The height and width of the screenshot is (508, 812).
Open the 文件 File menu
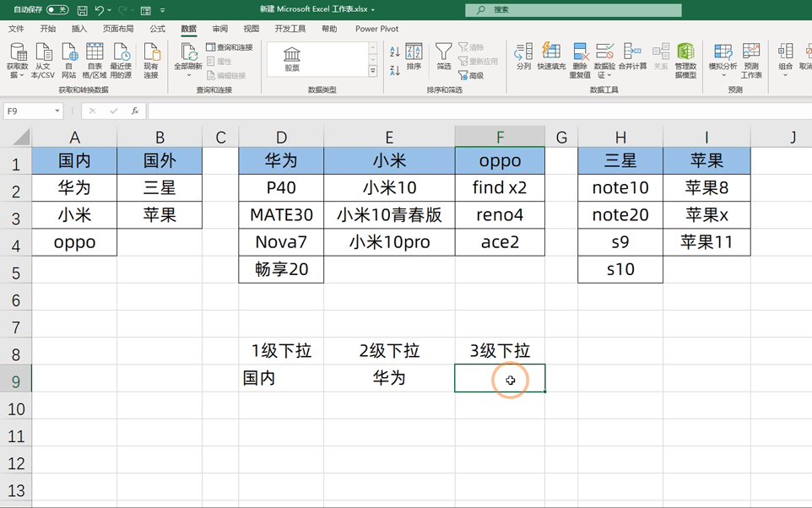click(x=16, y=29)
